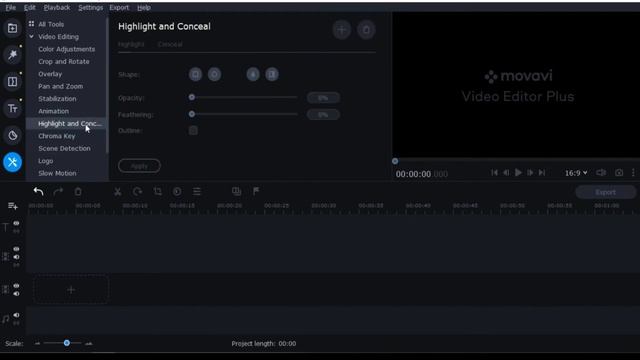Open the 16:9 aspect ratio dropdown
The image size is (640, 360).
(576, 173)
